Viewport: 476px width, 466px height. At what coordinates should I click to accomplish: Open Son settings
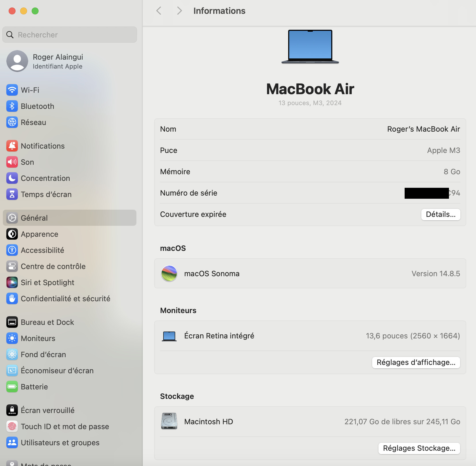(27, 162)
